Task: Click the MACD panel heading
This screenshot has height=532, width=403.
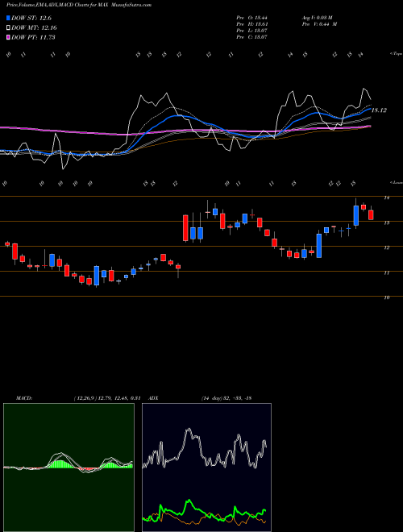Action: [23, 398]
